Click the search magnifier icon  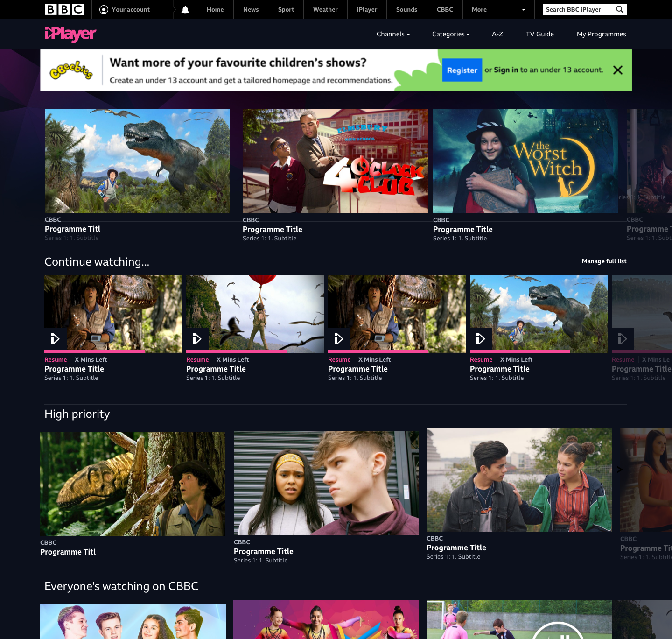pyautogui.click(x=619, y=9)
